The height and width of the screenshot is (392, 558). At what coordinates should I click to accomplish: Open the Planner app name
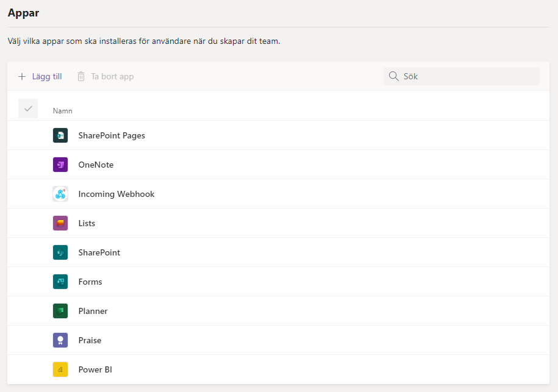pyautogui.click(x=93, y=311)
